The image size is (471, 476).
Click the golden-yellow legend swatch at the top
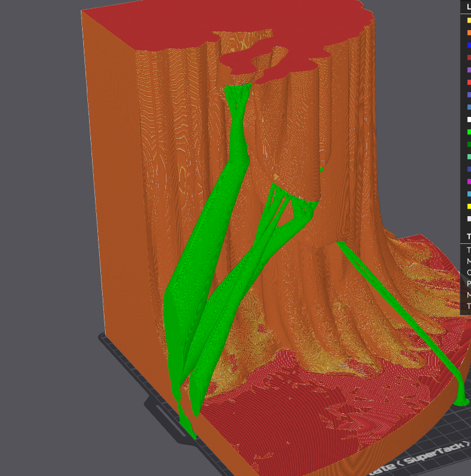coord(469,20)
